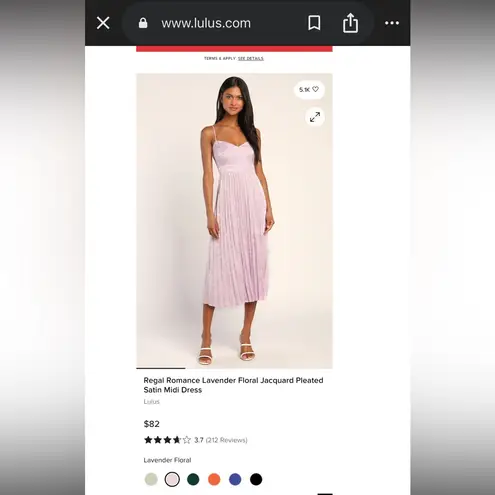Expand product image to fullscreen
This screenshot has height=495, width=495.
coord(315,117)
